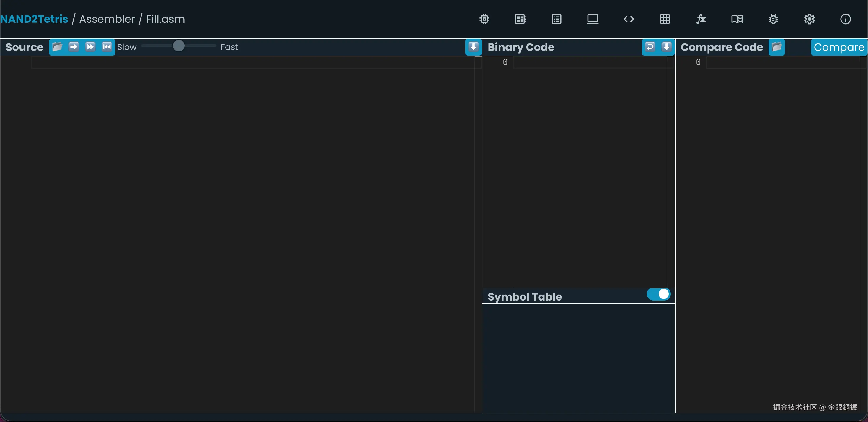Open the Settings gear icon
This screenshot has height=422, width=868.
pos(809,19)
